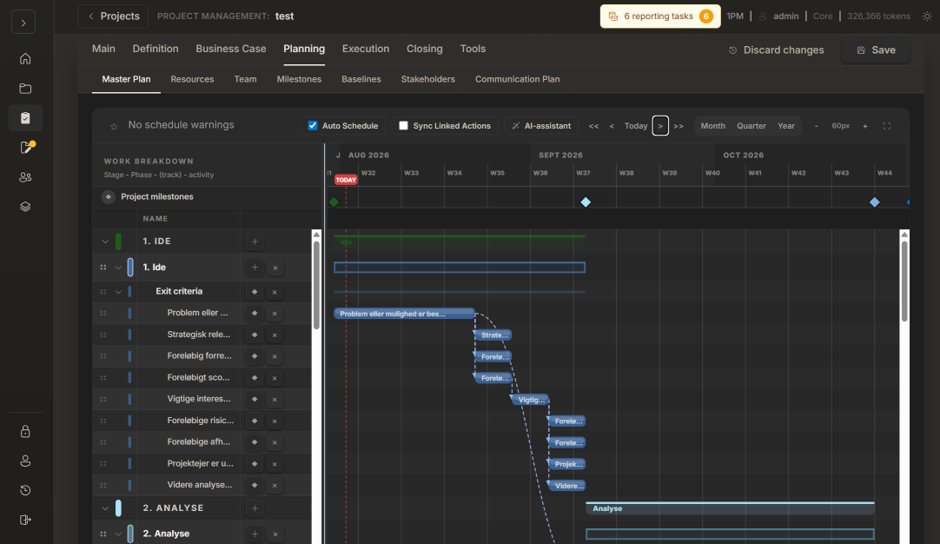Viewport: 940px width, 544px height.
Task: Mark Problem eller row as milestone
Action: (x=254, y=313)
